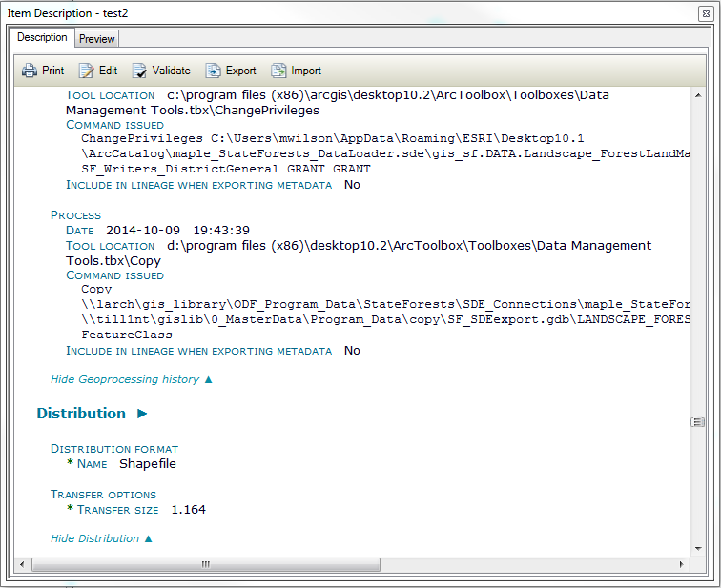Collapse Distribution using up triangle
The height and width of the screenshot is (588, 721).
point(148,538)
